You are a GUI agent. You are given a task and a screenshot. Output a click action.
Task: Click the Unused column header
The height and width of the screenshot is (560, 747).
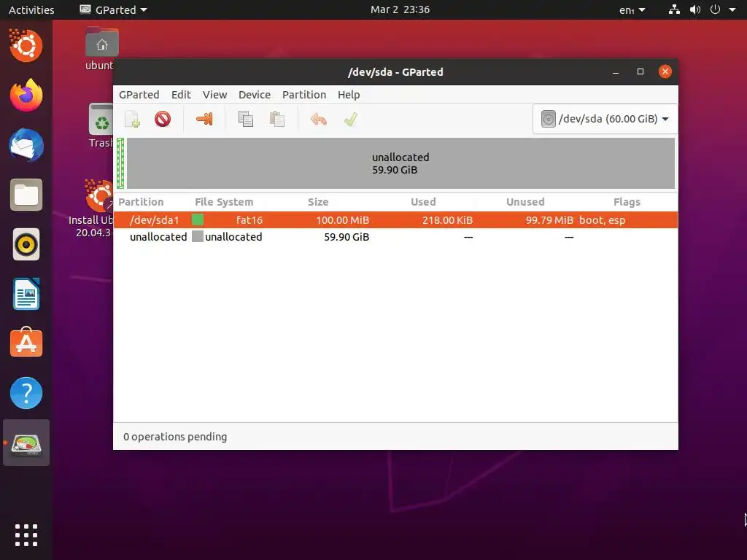[x=525, y=202]
